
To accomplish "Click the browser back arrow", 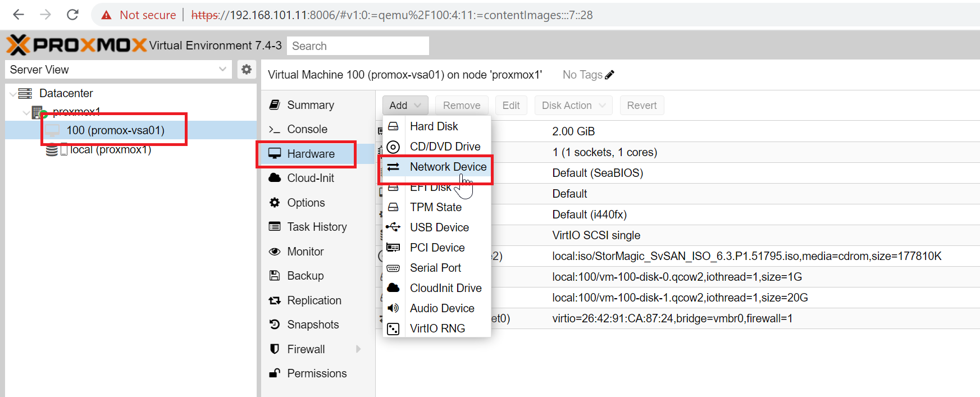I will pos(19,15).
